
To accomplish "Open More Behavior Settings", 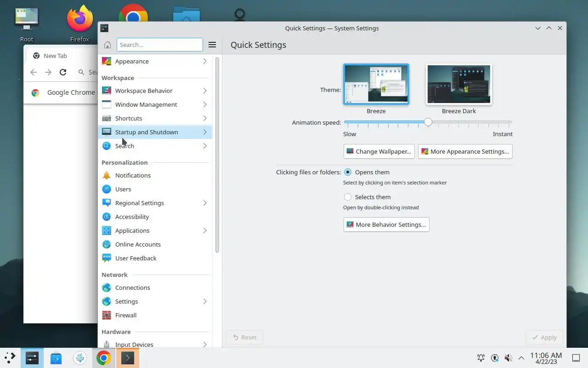I will point(386,224).
